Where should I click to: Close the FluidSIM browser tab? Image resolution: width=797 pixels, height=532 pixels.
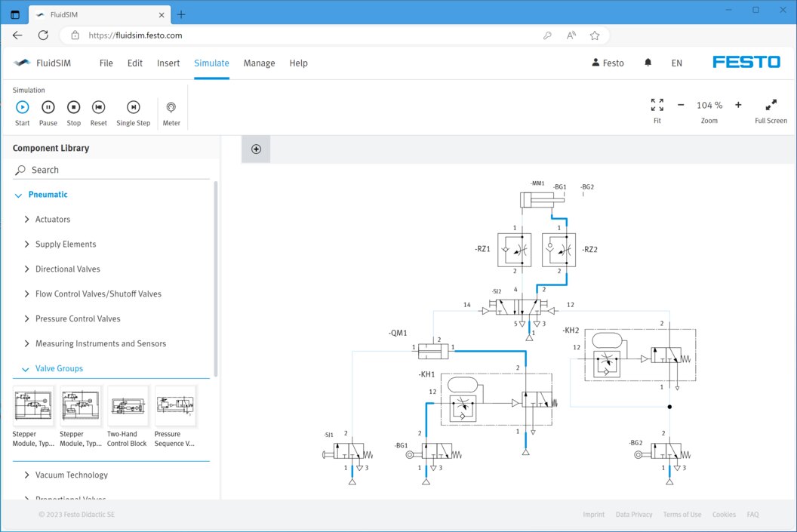161,15
